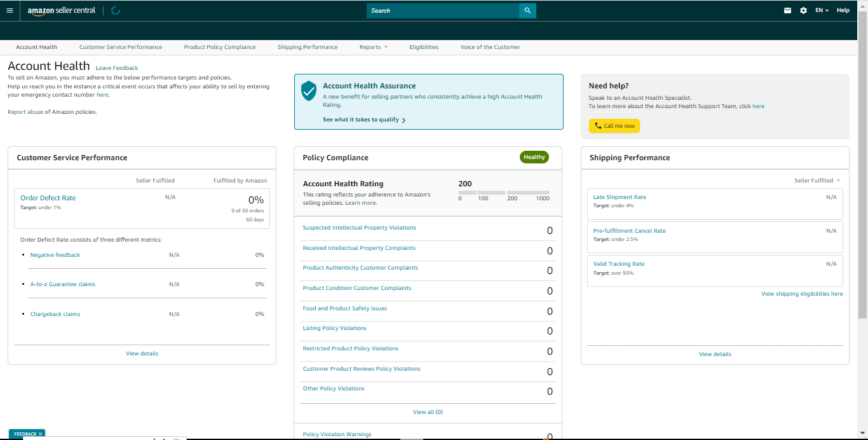The width and height of the screenshot is (868, 440).
Task: Open the A-to-z Guarantee claims link
Action: [x=63, y=284]
